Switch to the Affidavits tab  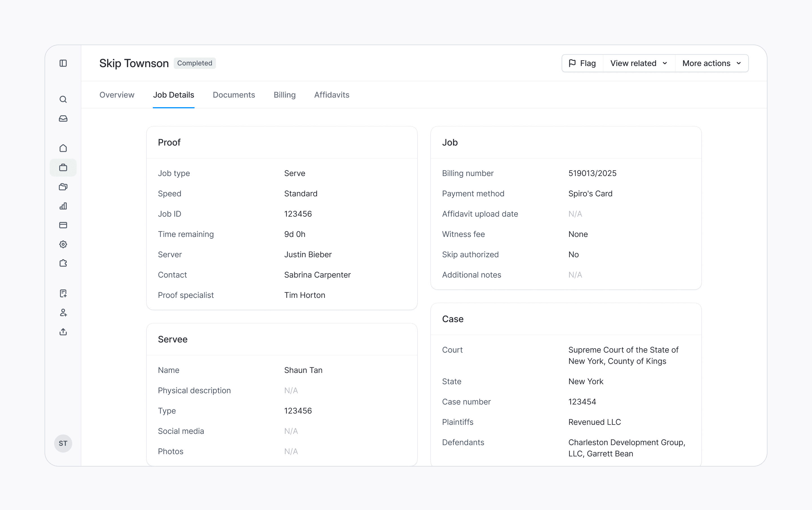(x=331, y=95)
